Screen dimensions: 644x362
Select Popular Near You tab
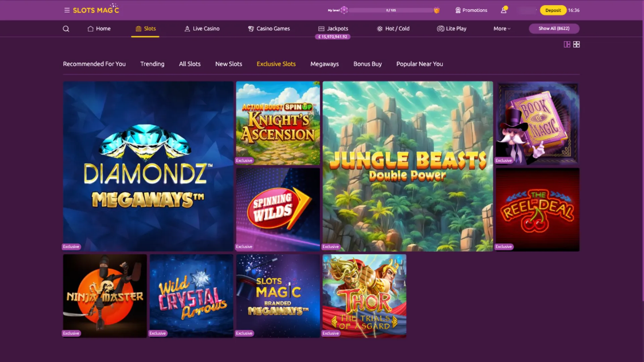click(x=420, y=64)
